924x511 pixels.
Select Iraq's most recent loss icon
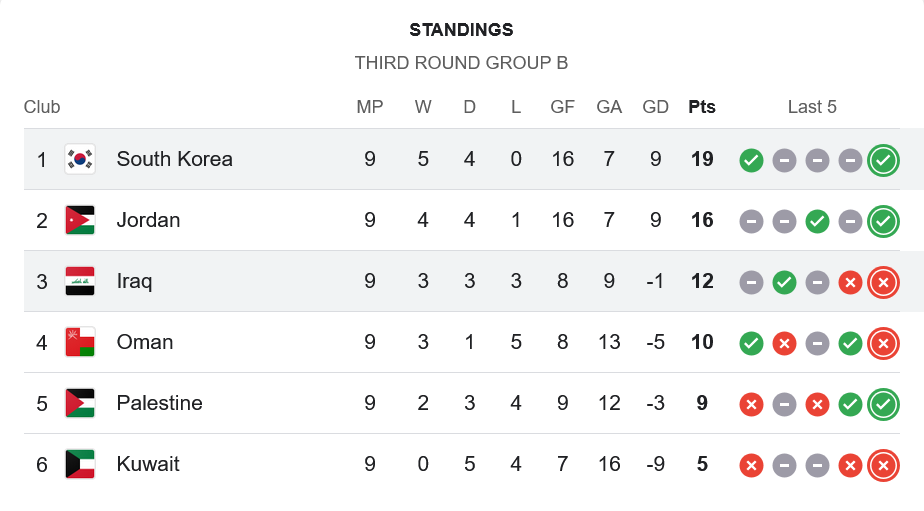pyautogui.click(x=883, y=282)
